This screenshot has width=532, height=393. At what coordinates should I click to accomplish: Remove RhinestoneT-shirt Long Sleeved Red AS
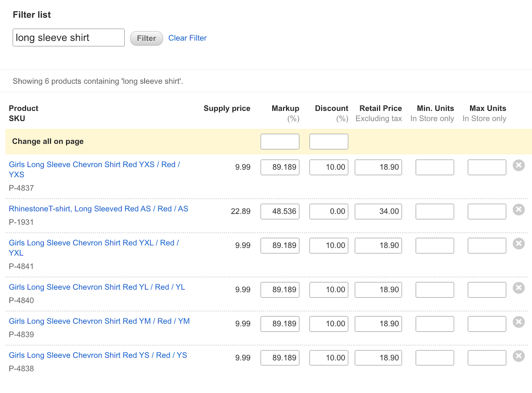(x=519, y=209)
